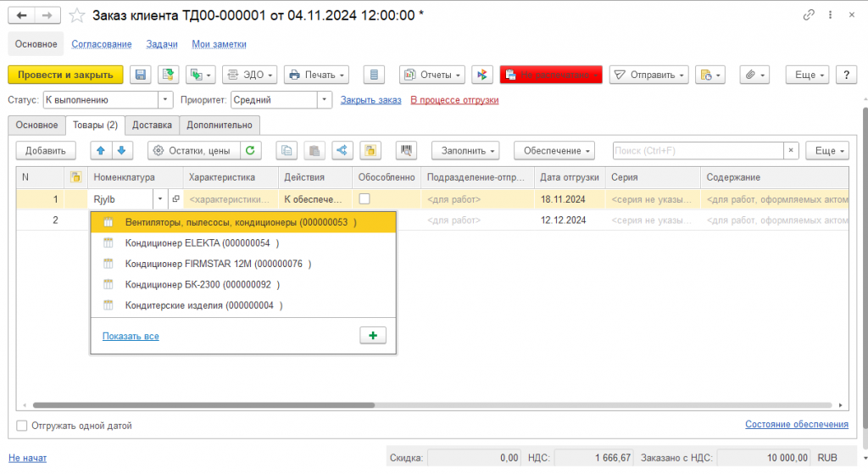Select Кондиционер FIRMSTAR 12M suggestion
Screen dimensions: 868x474
coord(243,264)
